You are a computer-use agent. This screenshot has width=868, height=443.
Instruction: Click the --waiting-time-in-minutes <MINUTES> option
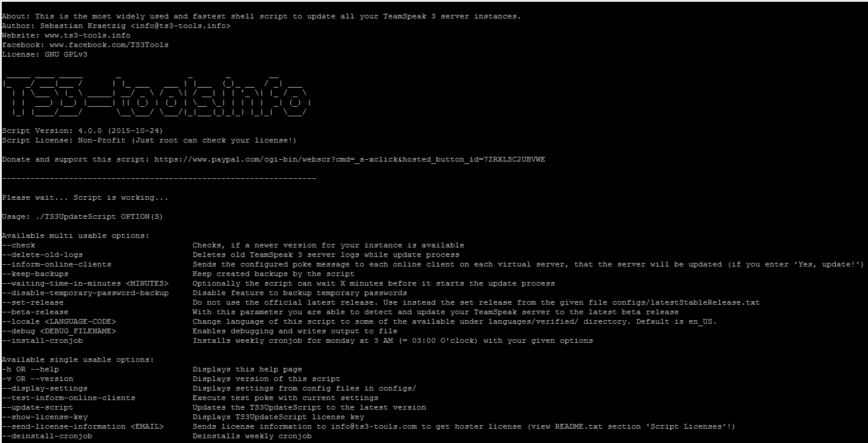point(85,284)
